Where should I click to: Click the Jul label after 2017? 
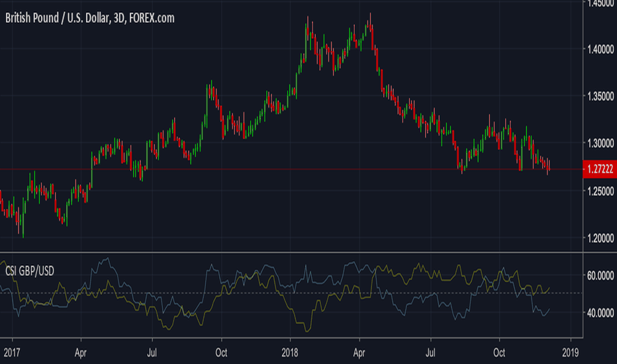[152, 353]
